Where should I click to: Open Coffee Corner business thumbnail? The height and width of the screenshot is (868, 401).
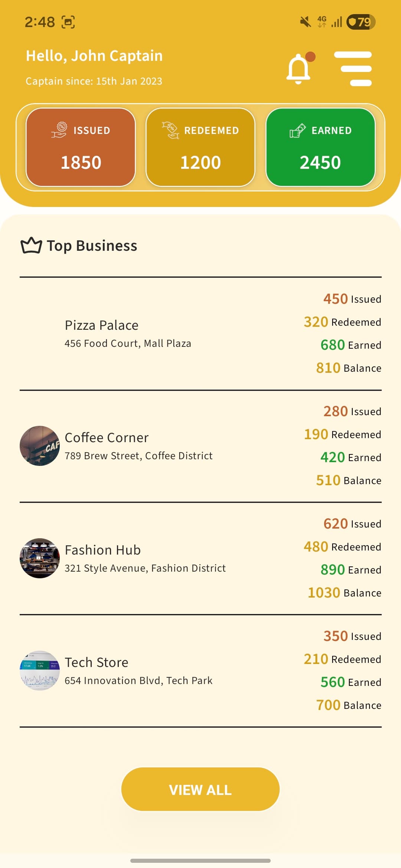pyautogui.click(x=40, y=446)
